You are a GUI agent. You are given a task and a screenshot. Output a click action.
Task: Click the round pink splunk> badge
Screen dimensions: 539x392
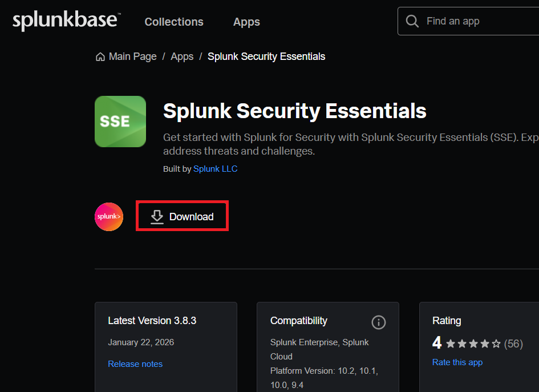109,217
